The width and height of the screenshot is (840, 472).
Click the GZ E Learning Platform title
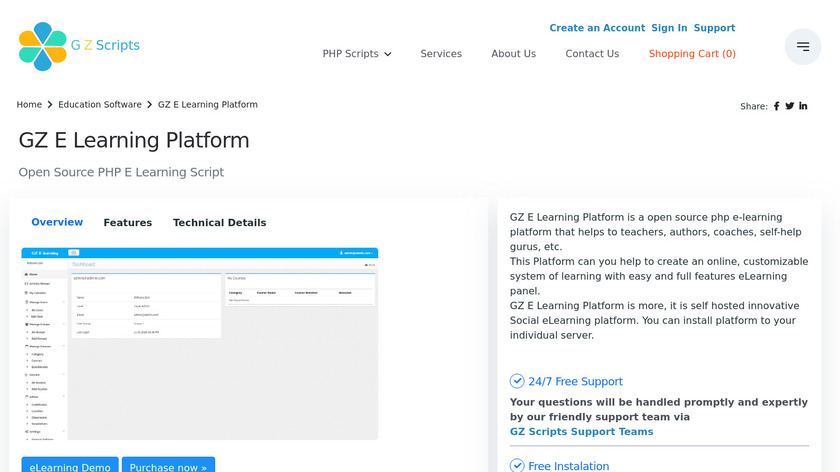coord(134,140)
